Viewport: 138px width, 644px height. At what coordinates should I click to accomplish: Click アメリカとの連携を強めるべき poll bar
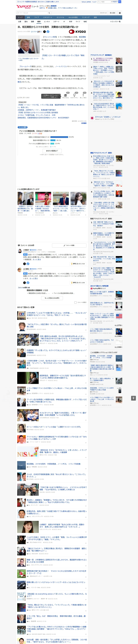tap(52, 144)
